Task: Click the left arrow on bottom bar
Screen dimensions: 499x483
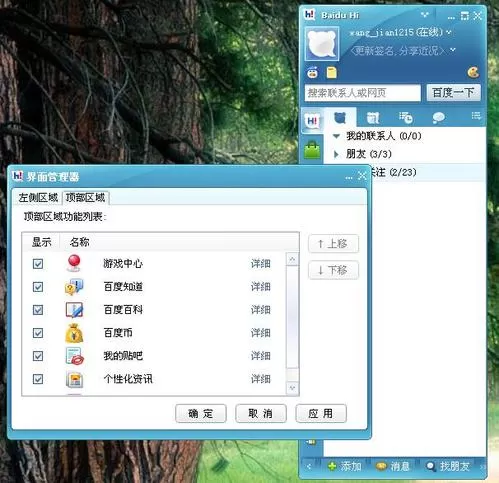Action: tap(309, 467)
